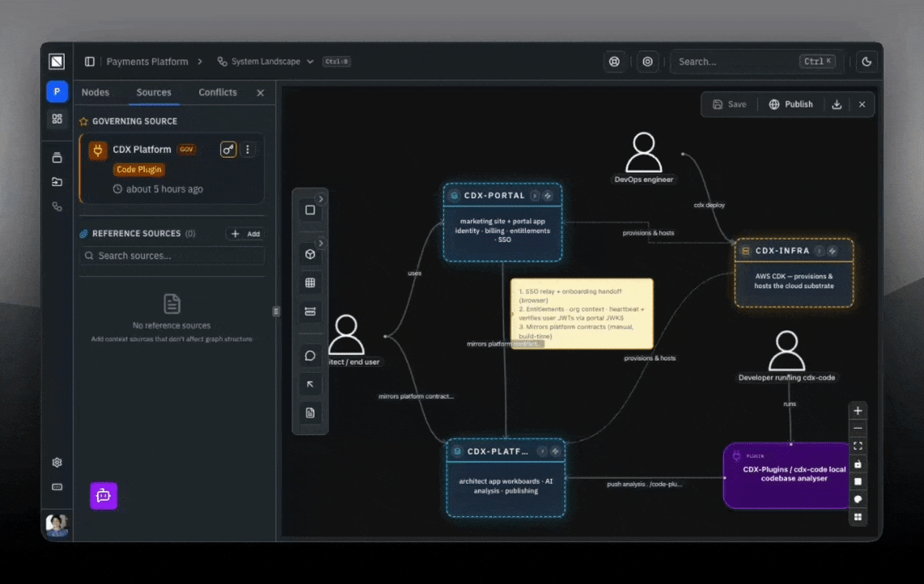Viewport: 924px width, 584px height.
Task: Toggle the left sidebar panel icon
Action: tap(90, 61)
